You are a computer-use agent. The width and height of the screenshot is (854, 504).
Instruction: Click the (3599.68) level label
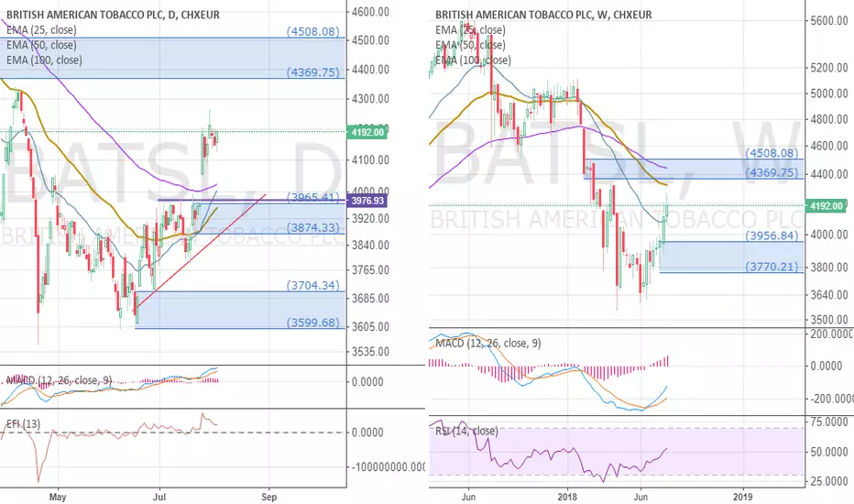point(313,322)
